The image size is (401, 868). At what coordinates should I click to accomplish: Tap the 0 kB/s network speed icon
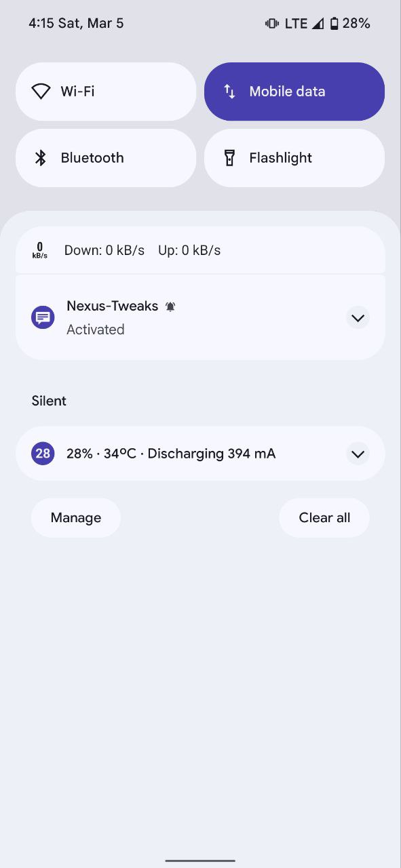(x=40, y=250)
